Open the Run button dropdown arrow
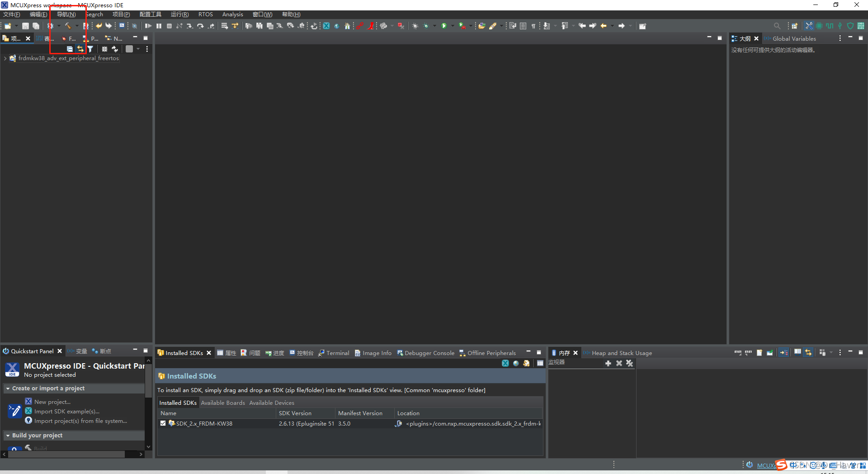 [x=452, y=26]
